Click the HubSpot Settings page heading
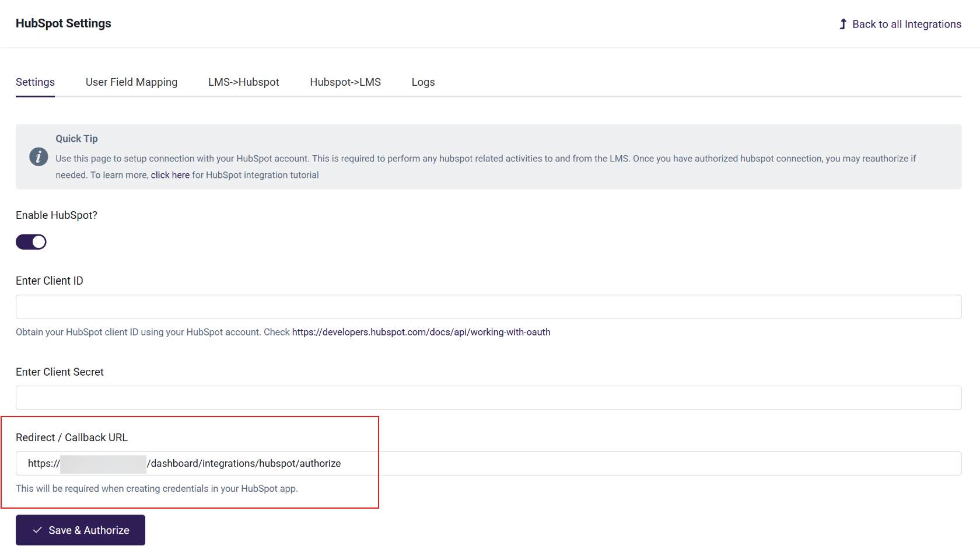Screen dimensions: 980x560 [63, 23]
